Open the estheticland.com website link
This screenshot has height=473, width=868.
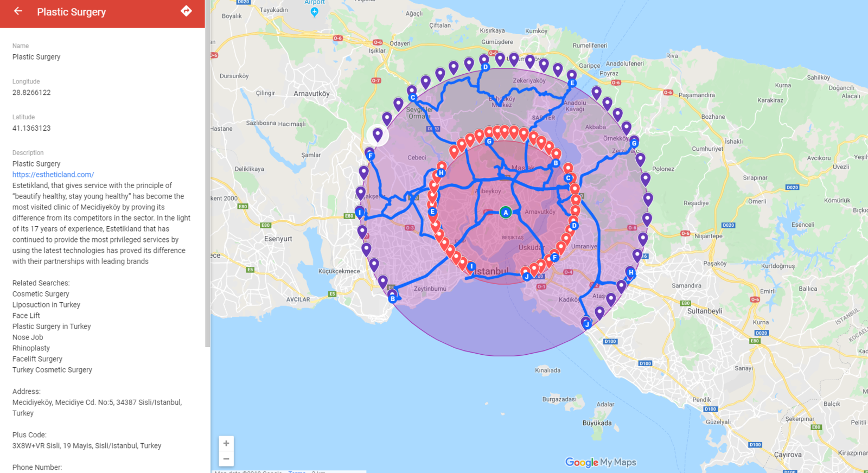53,175
